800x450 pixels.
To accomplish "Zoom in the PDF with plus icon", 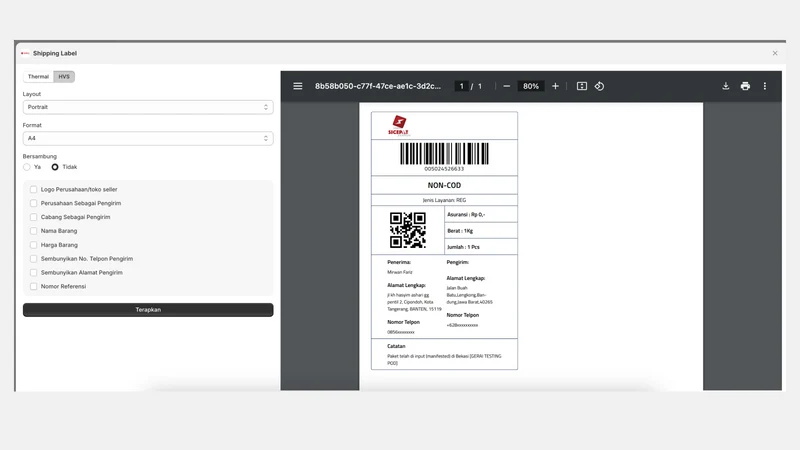I will coord(555,86).
